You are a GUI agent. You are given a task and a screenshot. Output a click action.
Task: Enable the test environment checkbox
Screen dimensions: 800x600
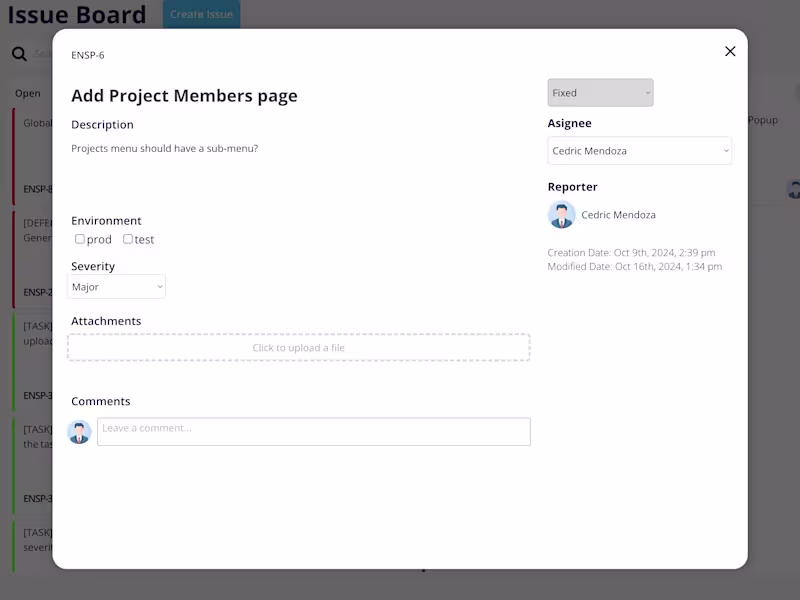(128, 238)
